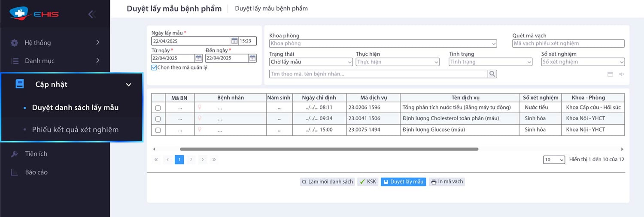
Task: Open calendar picker for Ngày lấy mẫu
Action: tap(234, 41)
